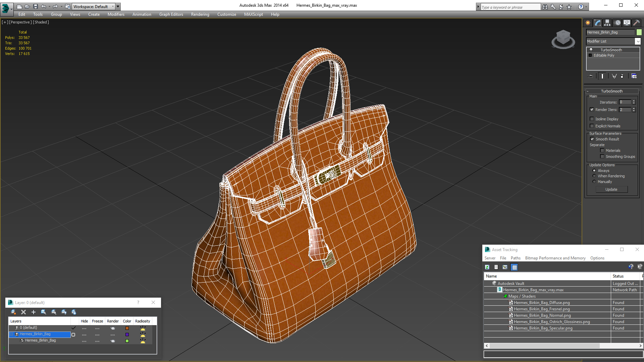Expand the Editable Poly stack entry
The image size is (644, 362).
coord(590,55)
